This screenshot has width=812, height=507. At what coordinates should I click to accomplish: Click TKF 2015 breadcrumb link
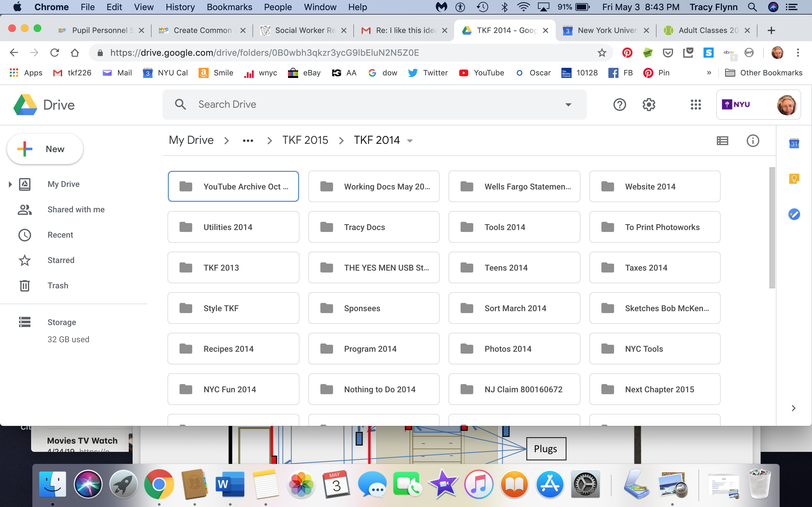304,140
